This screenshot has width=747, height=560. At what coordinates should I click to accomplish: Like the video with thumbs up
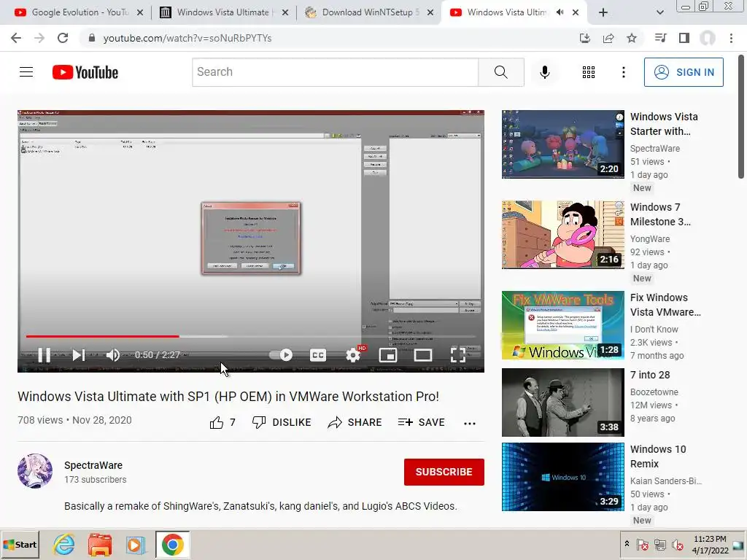pyautogui.click(x=222, y=422)
